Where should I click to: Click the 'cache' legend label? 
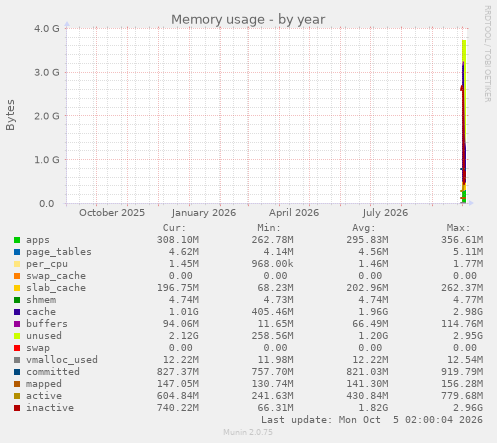click(x=41, y=312)
